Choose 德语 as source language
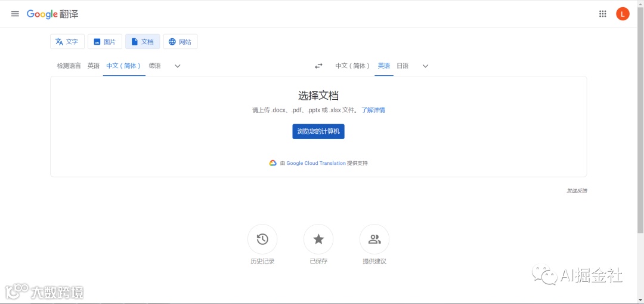 [155, 66]
